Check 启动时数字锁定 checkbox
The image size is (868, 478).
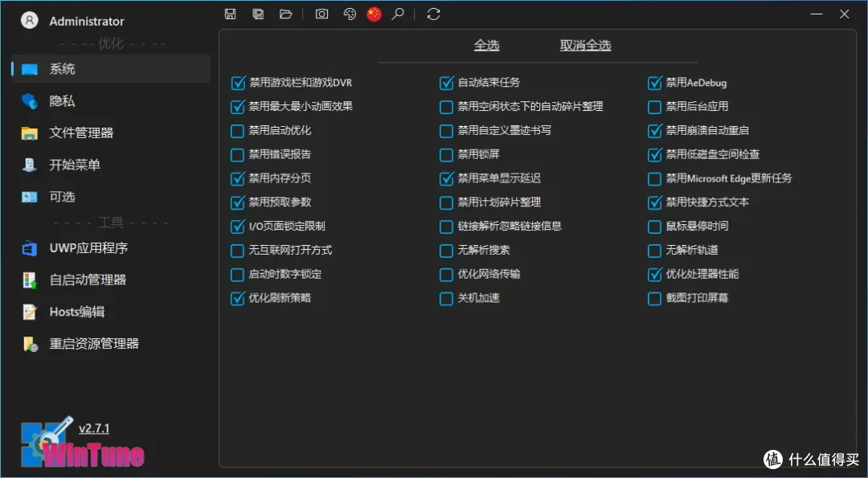237,275
